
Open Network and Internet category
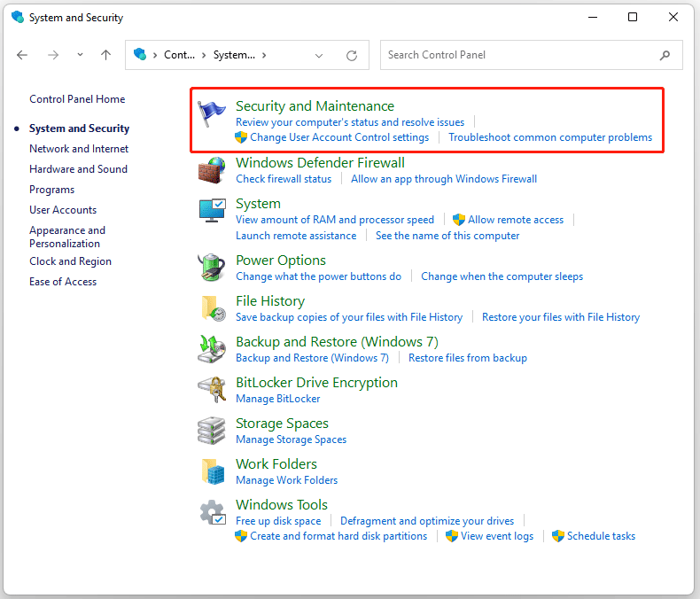tap(79, 149)
